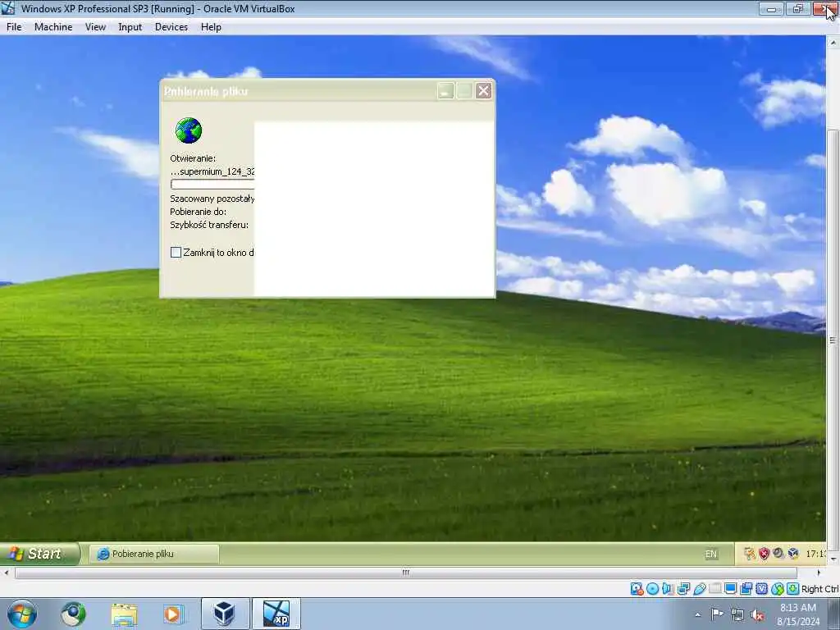Click the XP tray icon left of security shield

click(750, 554)
